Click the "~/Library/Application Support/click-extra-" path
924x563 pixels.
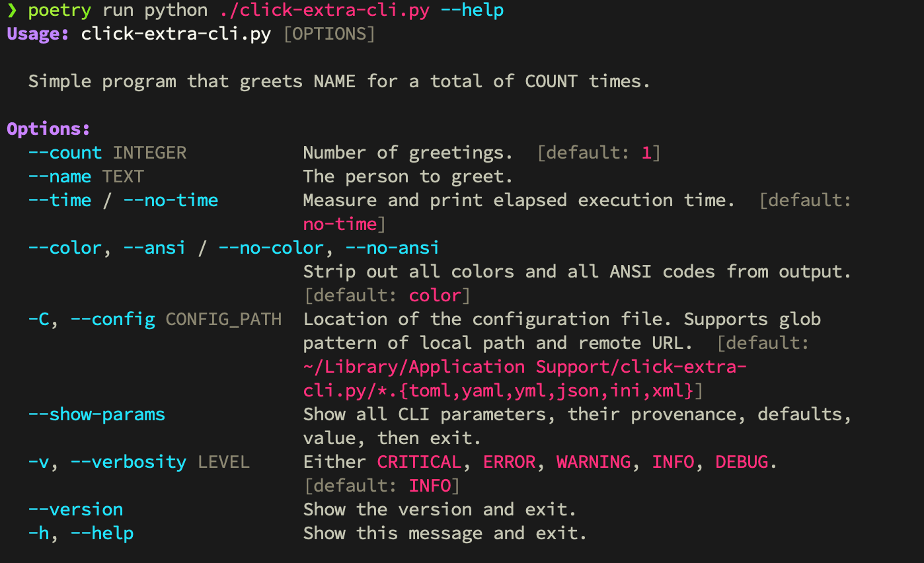[x=525, y=367]
